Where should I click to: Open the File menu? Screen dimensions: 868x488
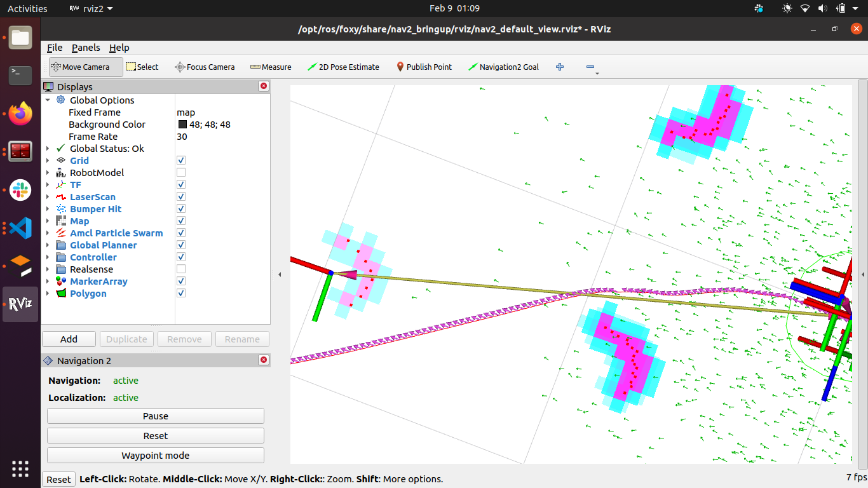[x=55, y=47]
